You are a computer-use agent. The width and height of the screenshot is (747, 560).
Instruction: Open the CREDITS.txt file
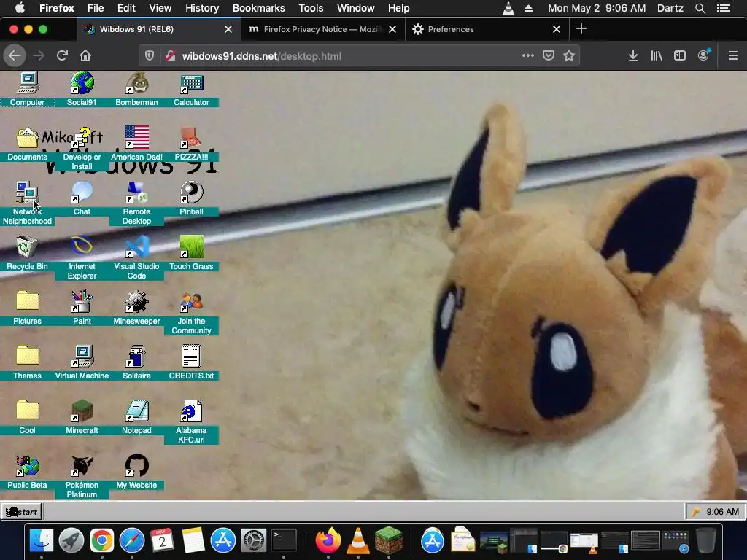point(192,362)
